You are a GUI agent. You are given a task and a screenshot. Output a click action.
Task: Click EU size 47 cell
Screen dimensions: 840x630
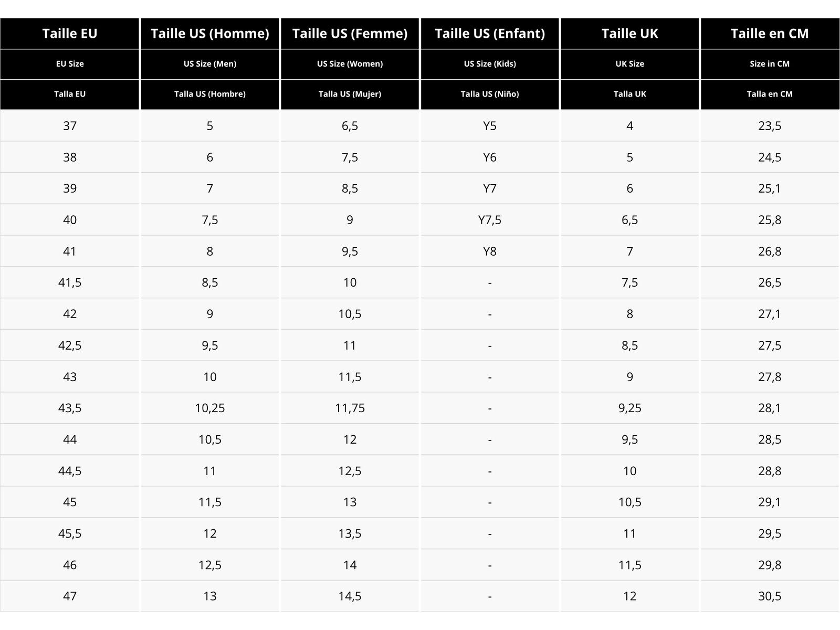point(69,596)
